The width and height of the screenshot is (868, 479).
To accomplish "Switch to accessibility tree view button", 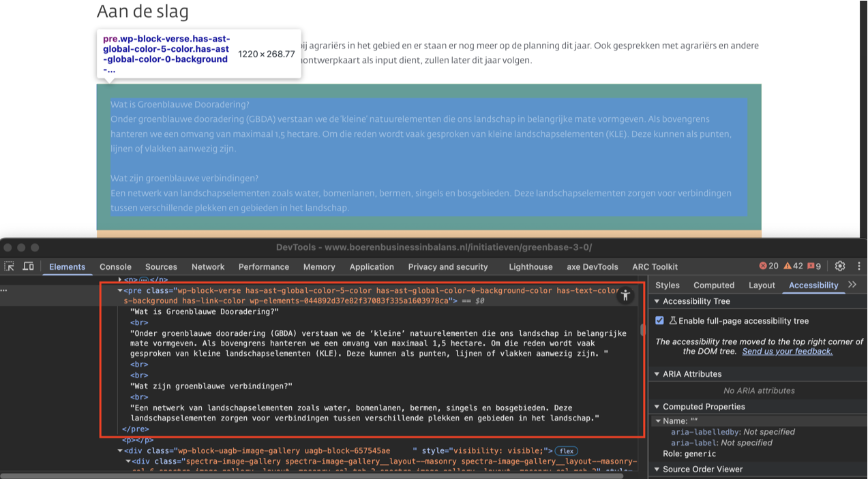I will point(625,296).
